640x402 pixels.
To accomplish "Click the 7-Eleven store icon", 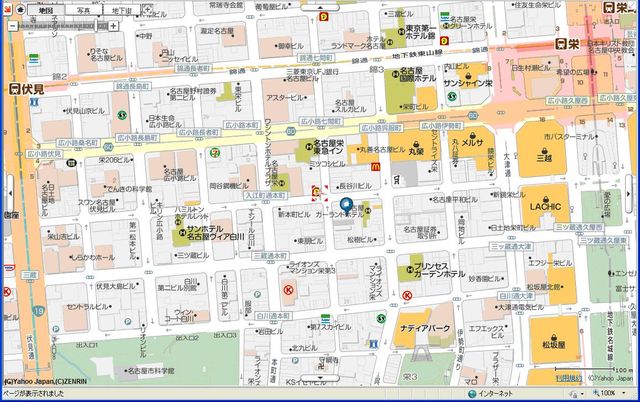I will pos(214,153).
